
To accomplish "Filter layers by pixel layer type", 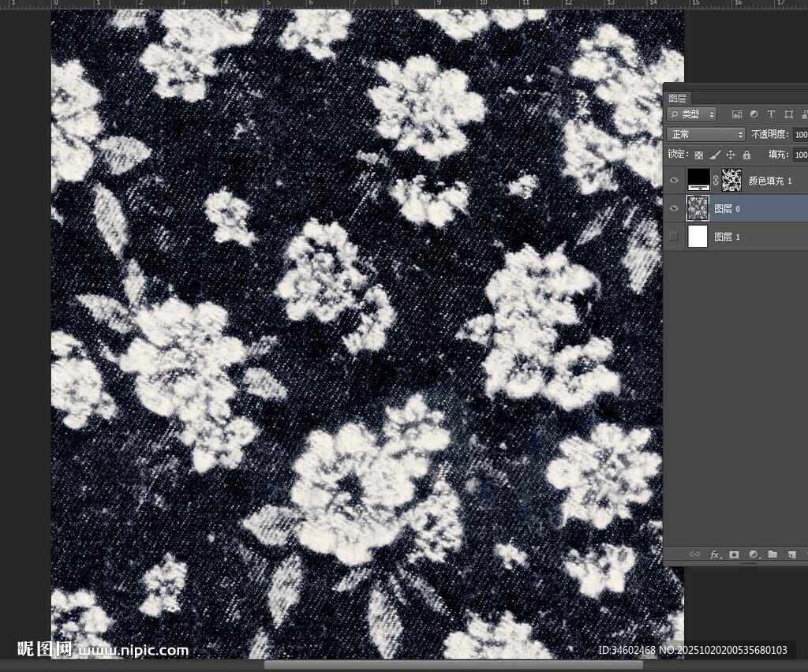I will pyautogui.click(x=737, y=114).
